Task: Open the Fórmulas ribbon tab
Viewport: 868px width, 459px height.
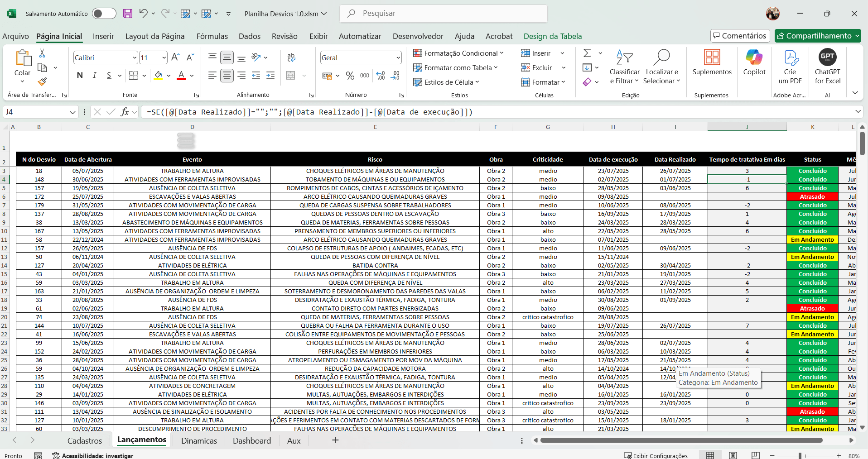Action: pyautogui.click(x=212, y=36)
